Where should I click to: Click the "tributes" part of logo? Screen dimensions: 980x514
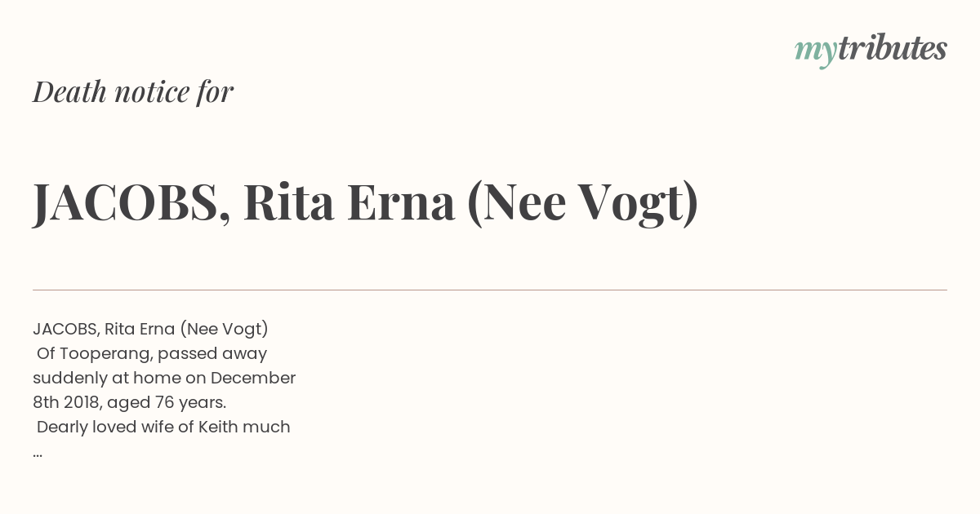[x=893, y=49]
